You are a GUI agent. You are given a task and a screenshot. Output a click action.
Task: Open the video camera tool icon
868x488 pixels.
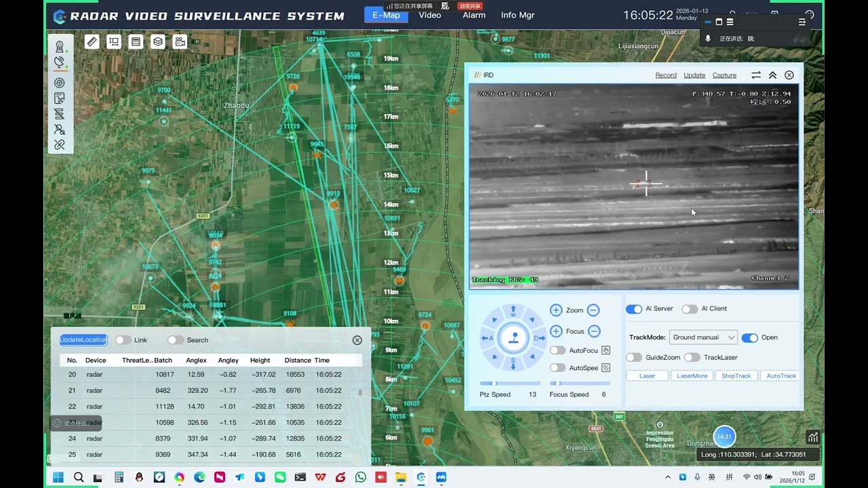click(x=180, y=42)
